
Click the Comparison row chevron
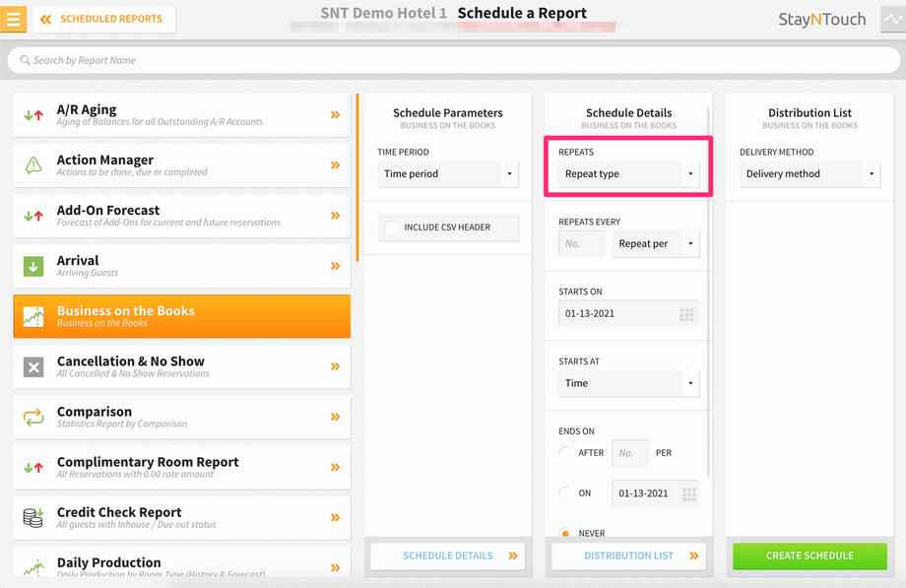[x=335, y=417]
